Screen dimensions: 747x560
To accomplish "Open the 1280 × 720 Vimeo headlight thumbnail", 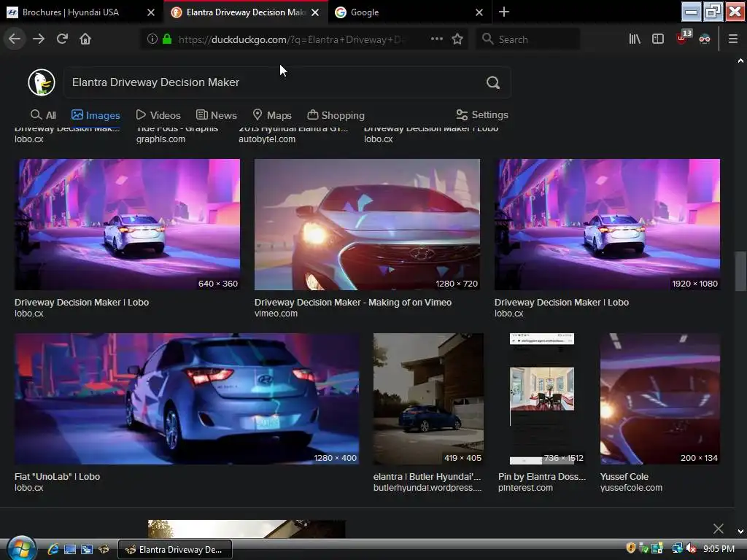I will (x=367, y=225).
